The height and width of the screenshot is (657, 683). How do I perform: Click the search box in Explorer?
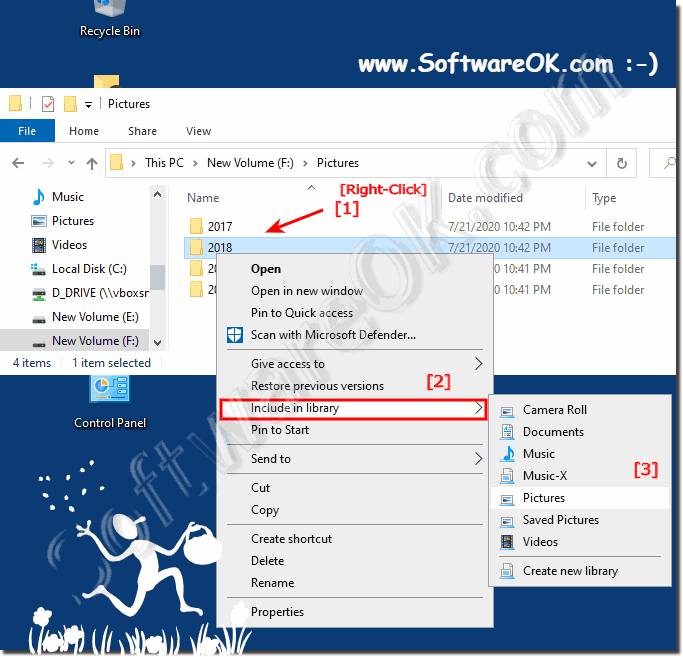664,163
